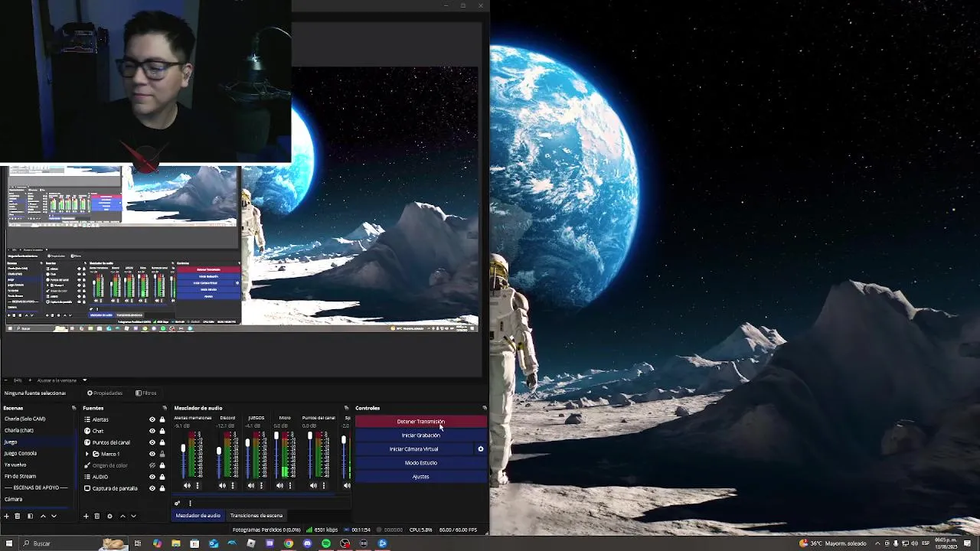Open the audio mixer menu dots beside the gears

pos(190,503)
